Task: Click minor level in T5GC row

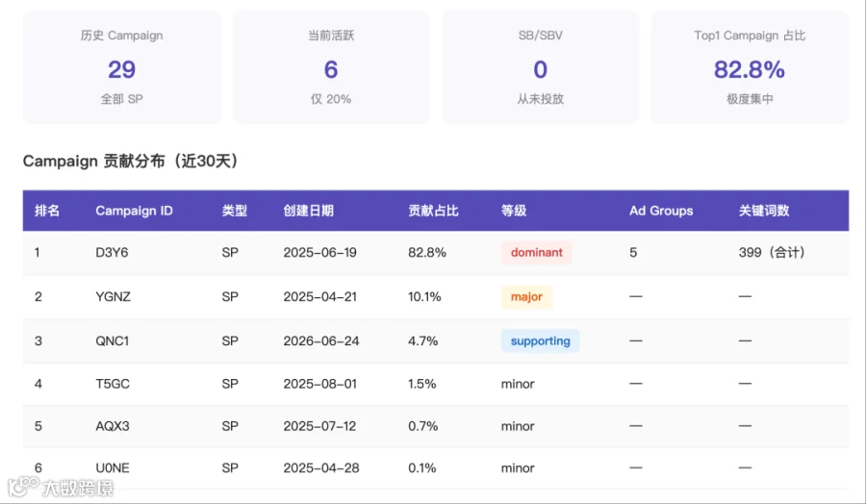Action: (x=518, y=384)
